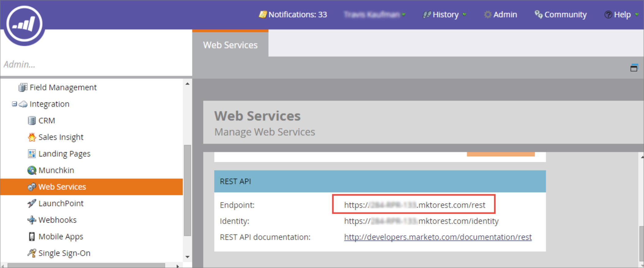The width and height of the screenshot is (644, 268).
Task: Open the REST API documentation link
Action: pyautogui.click(x=438, y=237)
